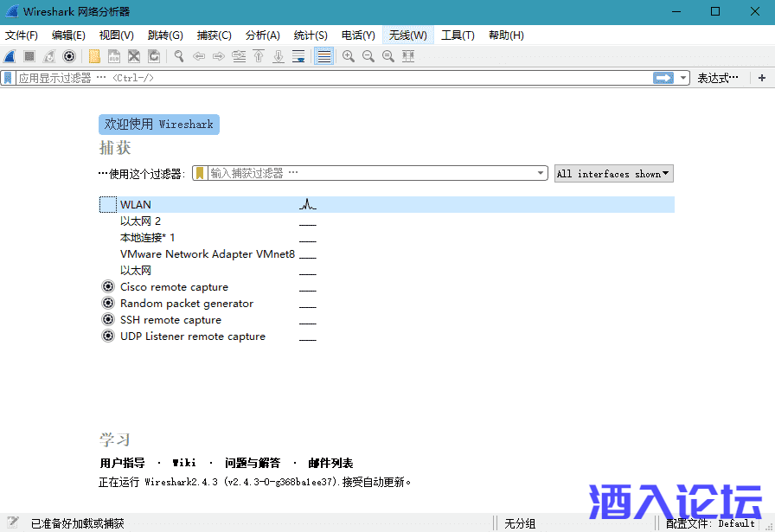Image resolution: width=775 pixels, height=532 pixels.
Task: Go to previous packet left arrow
Action: 199,56
